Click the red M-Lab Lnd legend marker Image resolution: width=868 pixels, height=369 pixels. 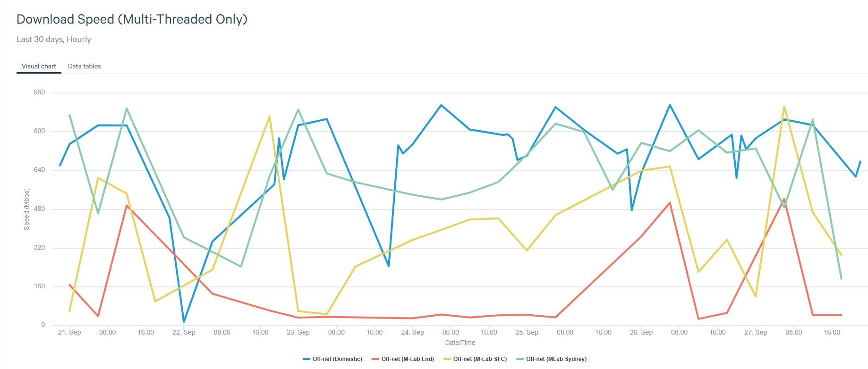[x=375, y=359]
